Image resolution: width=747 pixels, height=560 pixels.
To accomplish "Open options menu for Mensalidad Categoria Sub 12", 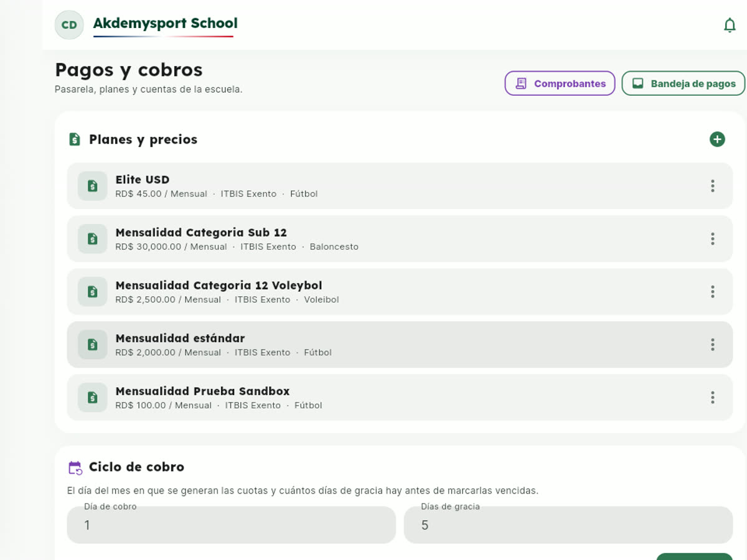I will (x=712, y=239).
